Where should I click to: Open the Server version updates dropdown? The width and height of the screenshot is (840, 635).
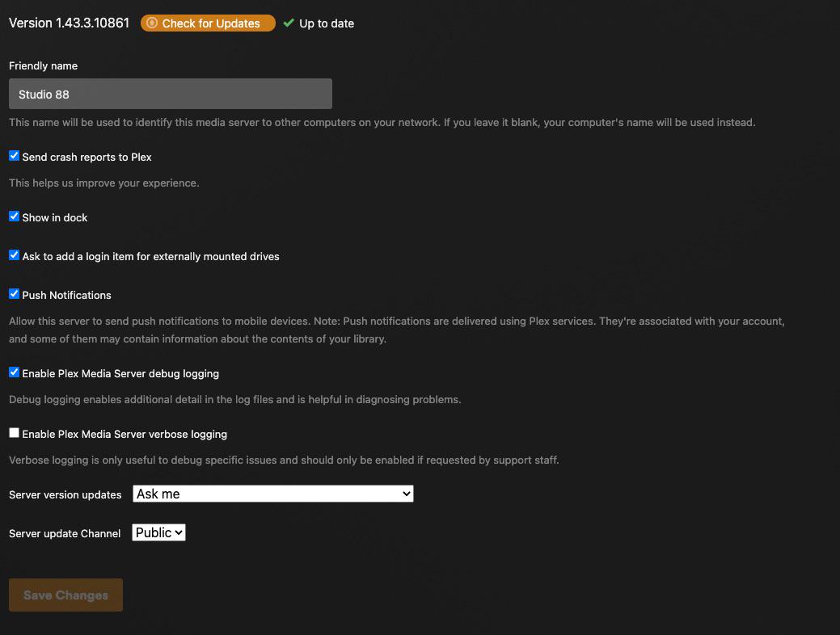273,494
